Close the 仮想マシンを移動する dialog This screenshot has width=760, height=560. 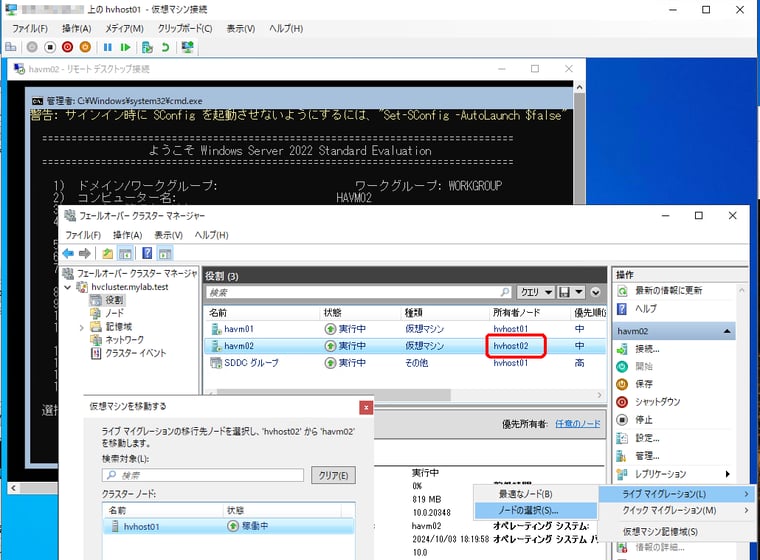(366, 408)
